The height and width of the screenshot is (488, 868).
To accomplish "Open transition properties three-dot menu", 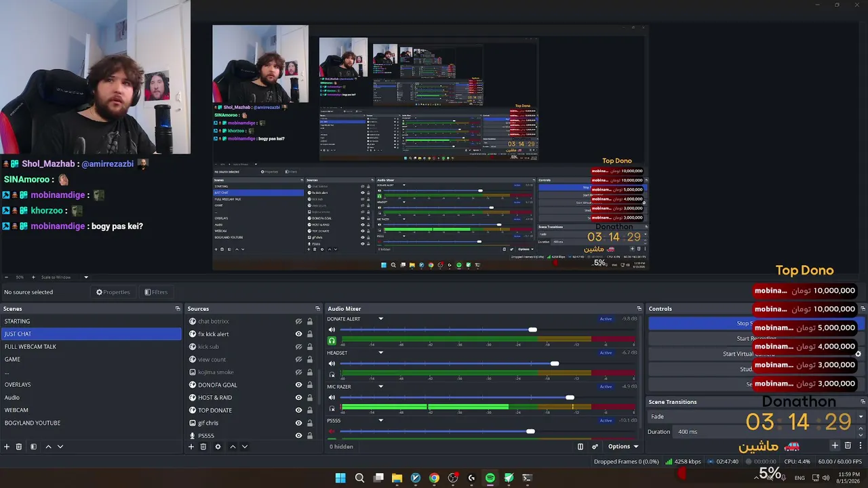I will coord(861,445).
